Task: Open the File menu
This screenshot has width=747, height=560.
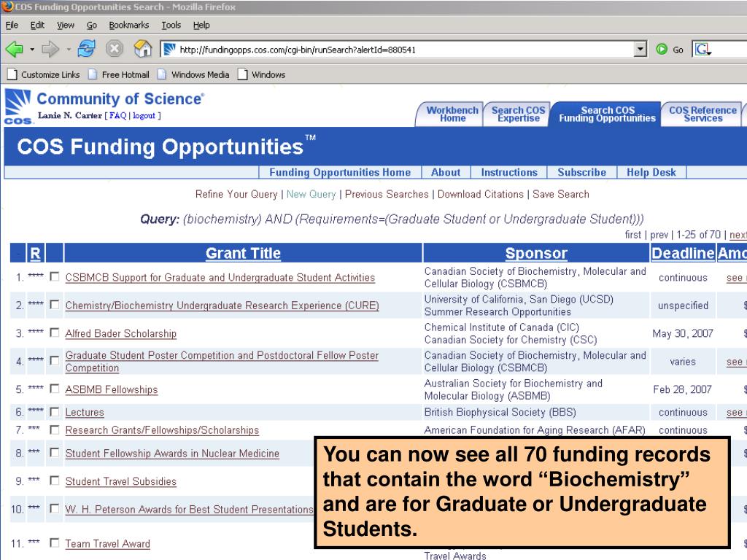Action: [x=12, y=26]
